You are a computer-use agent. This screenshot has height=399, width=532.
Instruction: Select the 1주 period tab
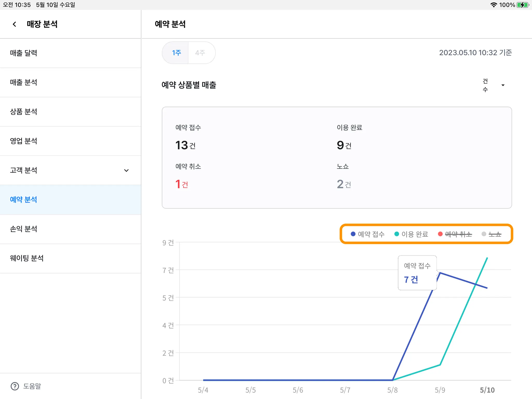tap(176, 53)
